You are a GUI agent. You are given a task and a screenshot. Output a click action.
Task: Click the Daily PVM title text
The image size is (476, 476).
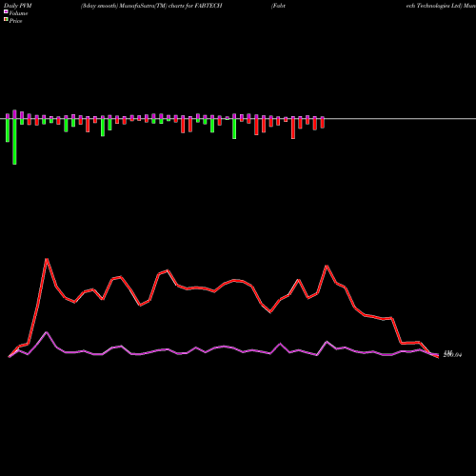tap(18, 6)
